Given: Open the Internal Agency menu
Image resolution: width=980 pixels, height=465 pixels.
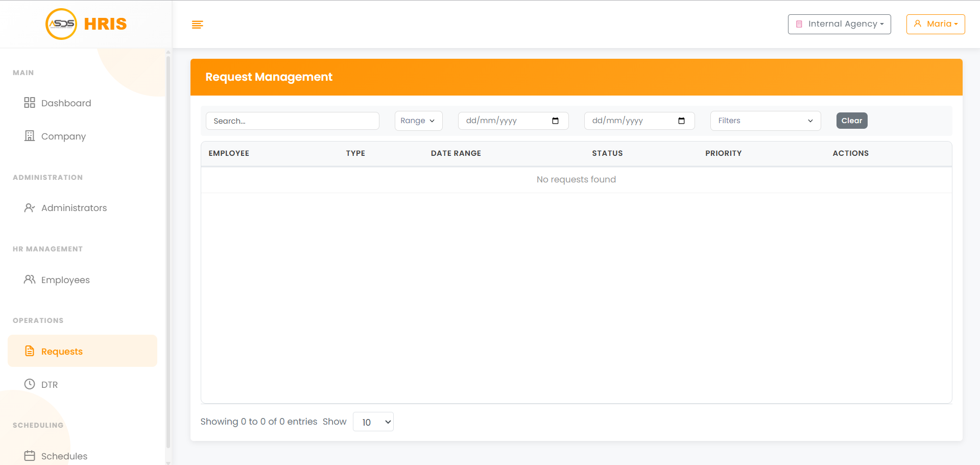Looking at the screenshot, I should click(x=839, y=24).
